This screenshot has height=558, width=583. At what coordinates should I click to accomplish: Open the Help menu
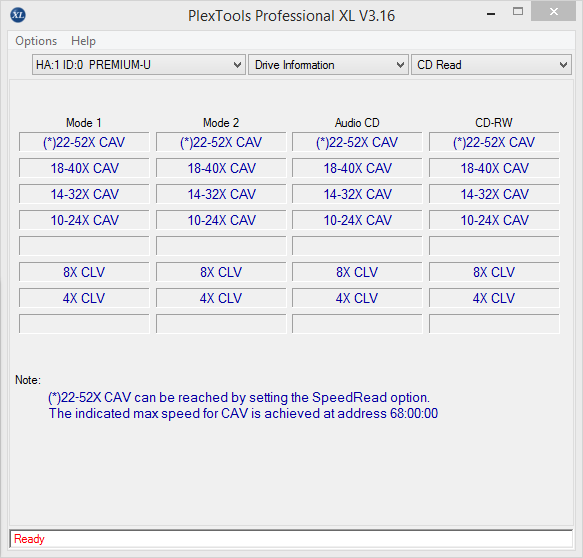click(83, 41)
